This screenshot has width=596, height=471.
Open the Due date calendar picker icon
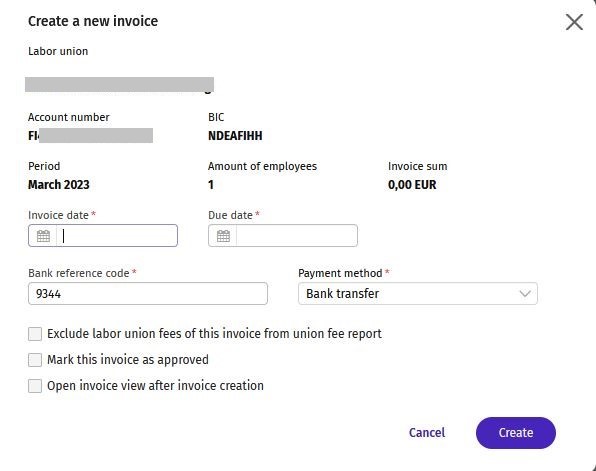click(223, 236)
